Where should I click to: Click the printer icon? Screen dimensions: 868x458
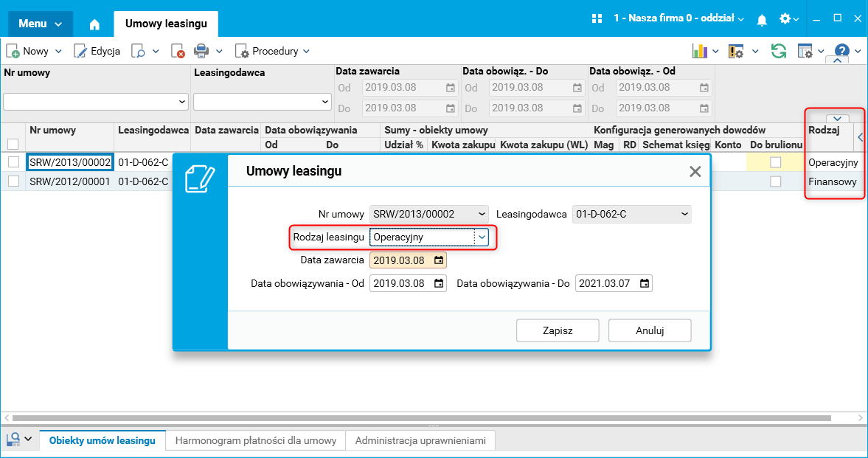tap(201, 51)
